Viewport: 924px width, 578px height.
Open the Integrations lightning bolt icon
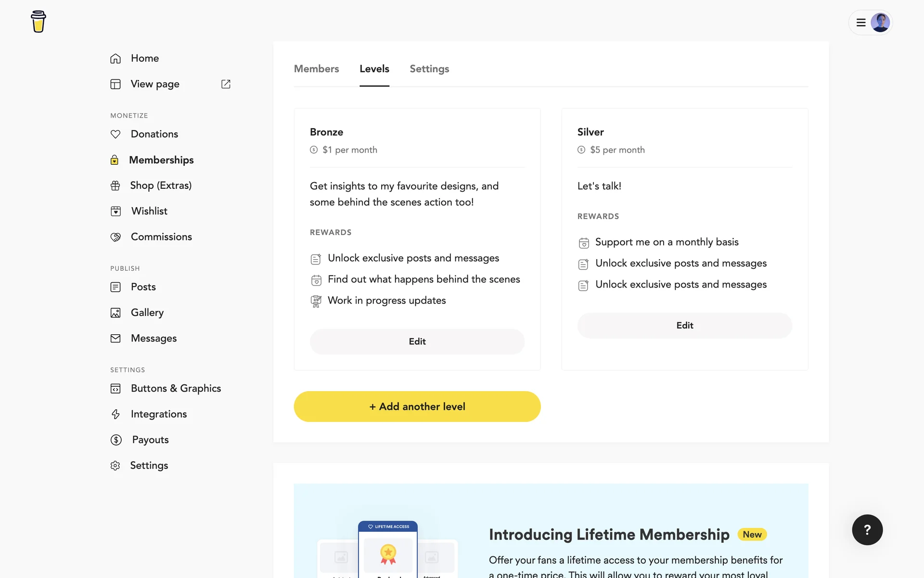coord(115,414)
